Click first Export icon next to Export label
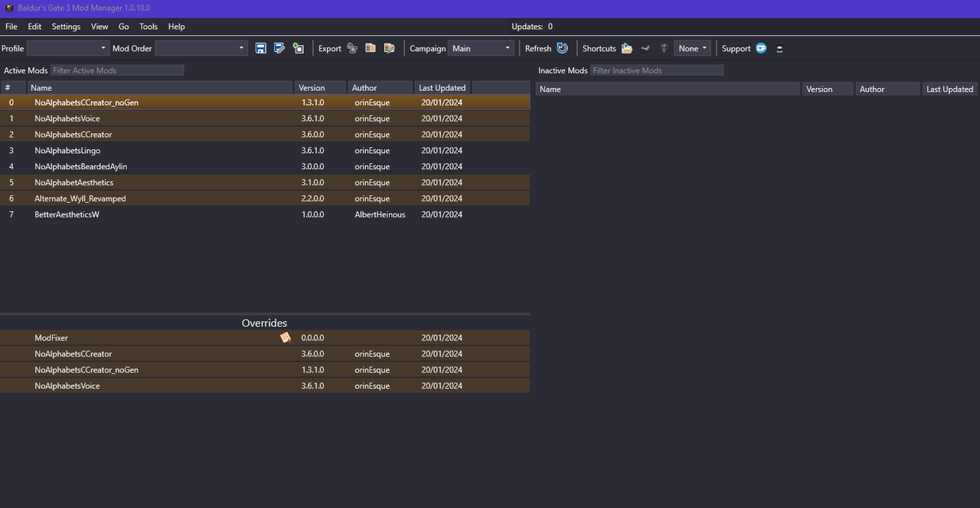This screenshot has width=980, height=508. [352, 48]
